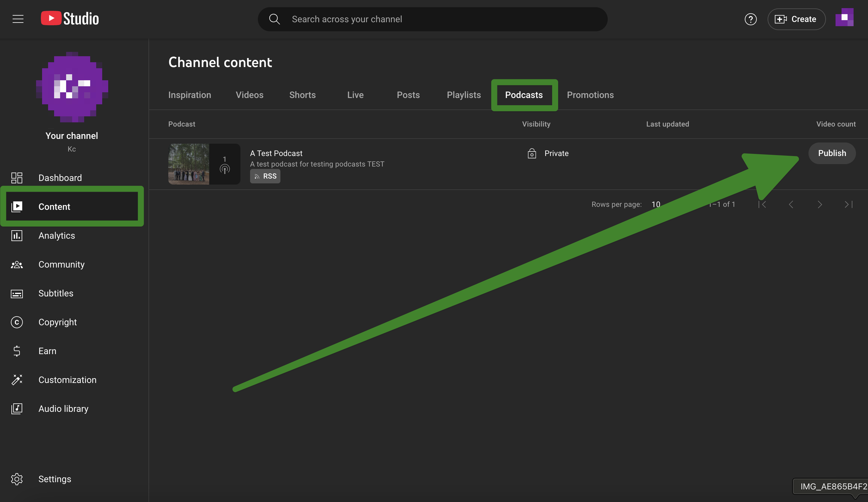This screenshot has width=868, height=502.
Task: Open Copyright from the sidebar
Action: pyautogui.click(x=57, y=322)
